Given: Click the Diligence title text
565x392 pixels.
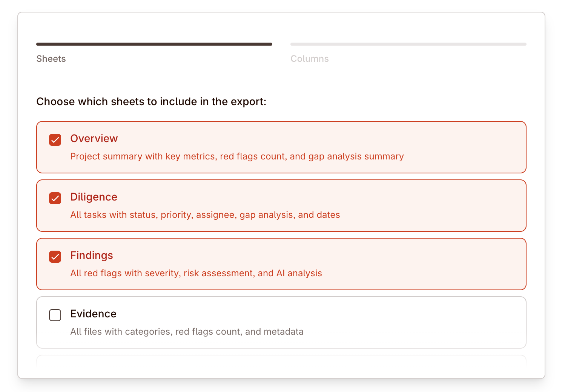Looking at the screenshot, I should [94, 197].
